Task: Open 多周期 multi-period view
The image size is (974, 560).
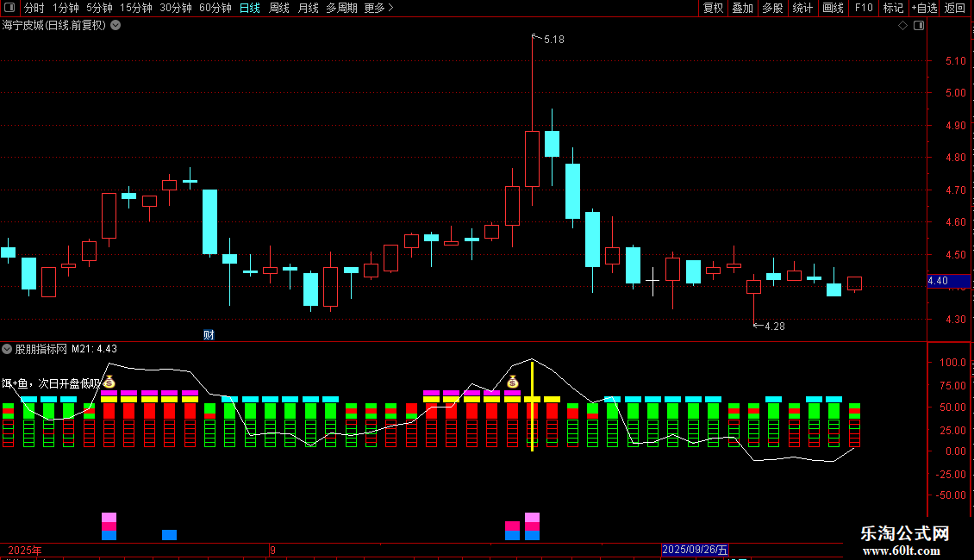Action: [341, 8]
